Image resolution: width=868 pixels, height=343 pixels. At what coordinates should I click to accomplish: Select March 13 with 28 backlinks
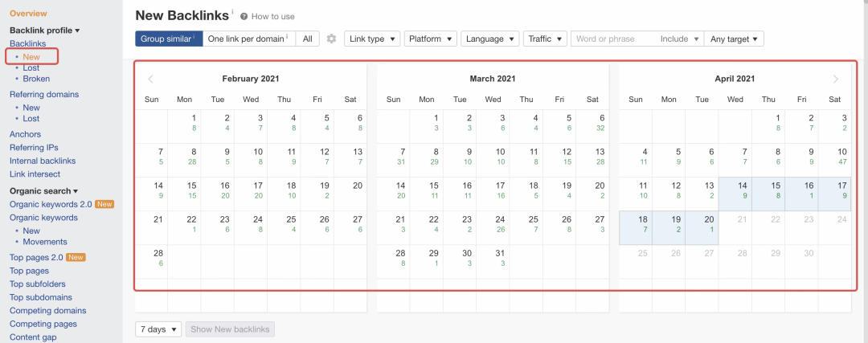click(592, 161)
